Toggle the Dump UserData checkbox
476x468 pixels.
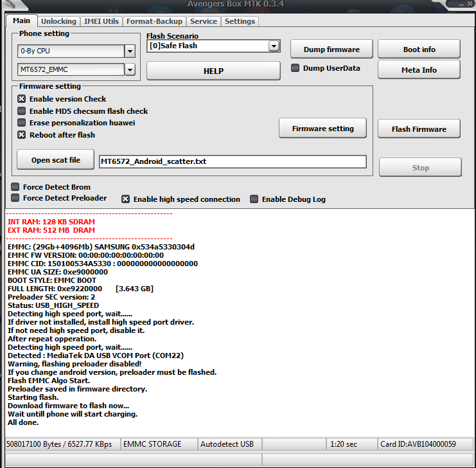pyautogui.click(x=295, y=67)
